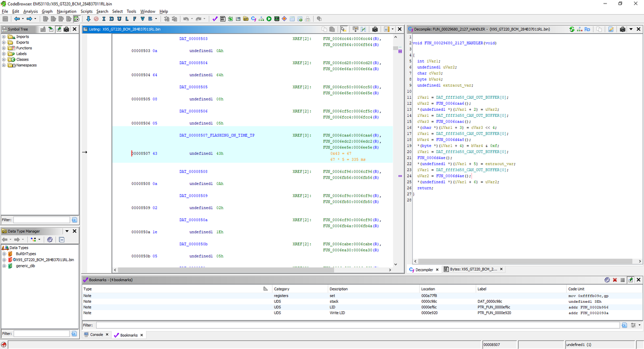Click the Ro icon in Decompiler toolbar

[x=587, y=29]
